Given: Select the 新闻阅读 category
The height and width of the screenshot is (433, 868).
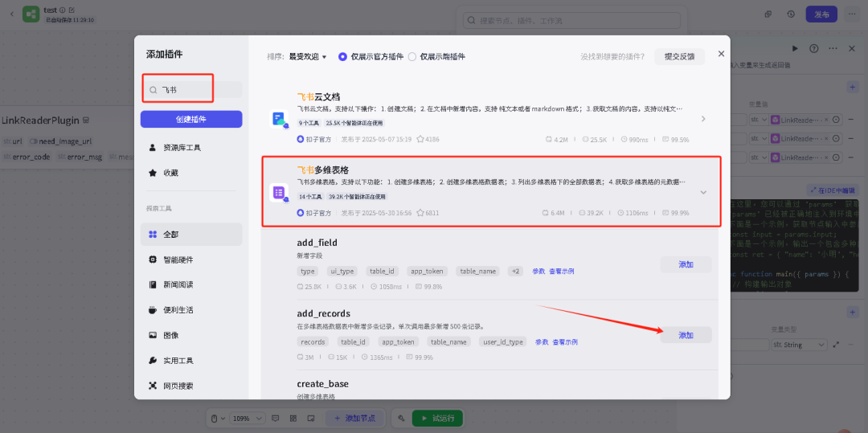Looking at the screenshot, I should coord(191,285).
